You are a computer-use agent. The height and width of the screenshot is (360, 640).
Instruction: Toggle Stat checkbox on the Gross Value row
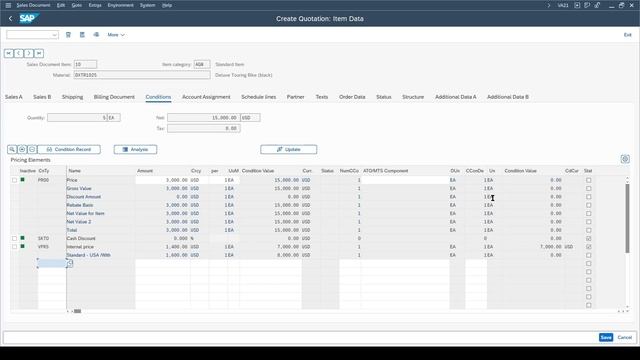click(589, 189)
